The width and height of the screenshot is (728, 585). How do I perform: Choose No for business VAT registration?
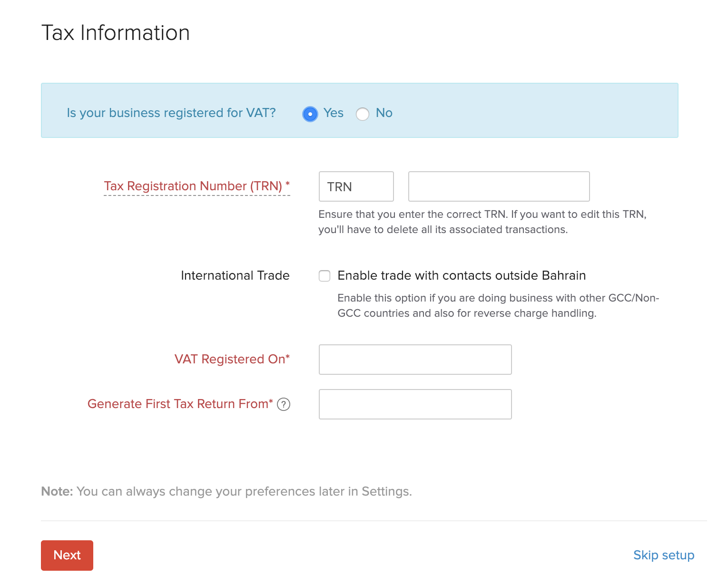pos(363,114)
